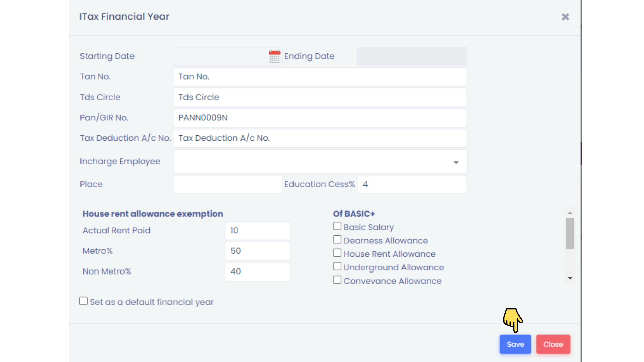This screenshot has width=644, height=362.
Task: Focus the Tan No. input field
Action: pos(320,77)
